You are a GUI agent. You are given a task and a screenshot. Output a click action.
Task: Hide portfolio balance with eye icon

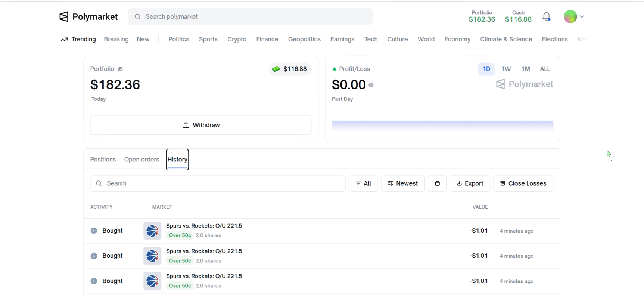120,69
